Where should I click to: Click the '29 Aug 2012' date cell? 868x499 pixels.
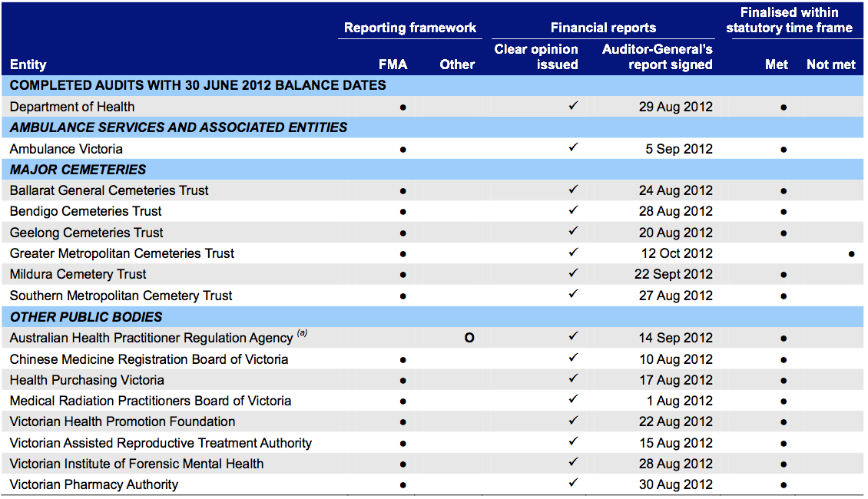675,107
